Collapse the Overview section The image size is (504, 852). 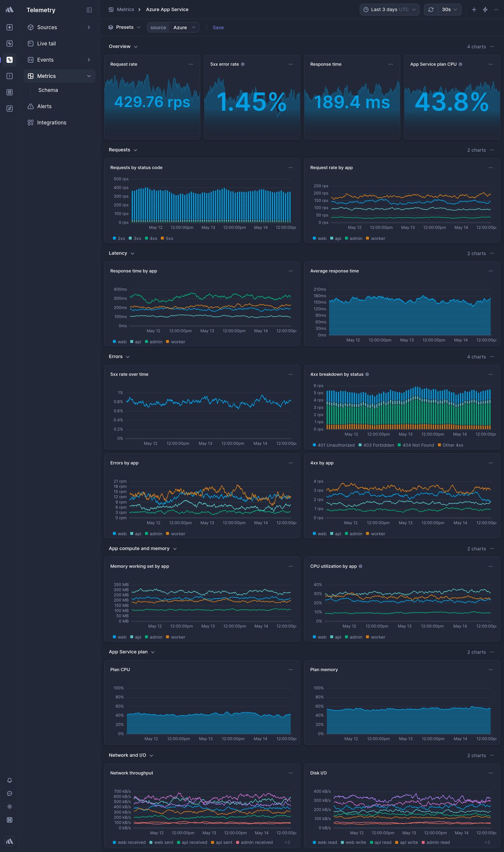[x=123, y=47]
